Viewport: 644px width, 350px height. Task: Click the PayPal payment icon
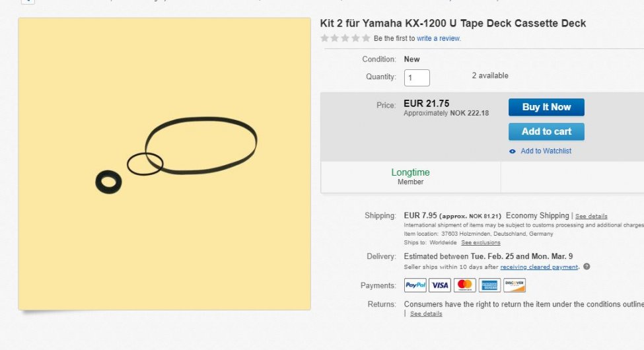coord(415,285)
